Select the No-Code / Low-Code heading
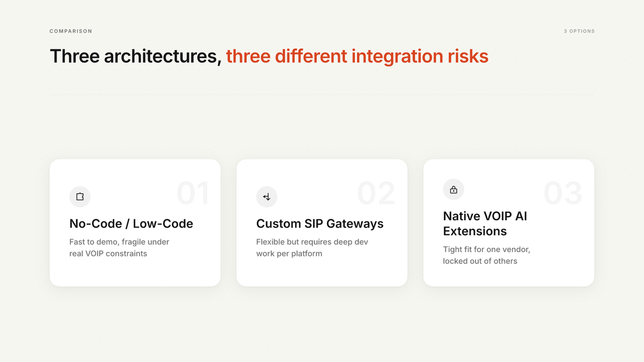This screenshot has height=362, width=644. [x=131, y=224]
